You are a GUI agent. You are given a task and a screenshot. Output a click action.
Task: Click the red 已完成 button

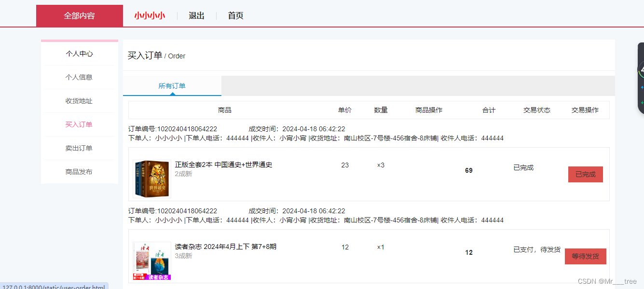click(585, 174)
